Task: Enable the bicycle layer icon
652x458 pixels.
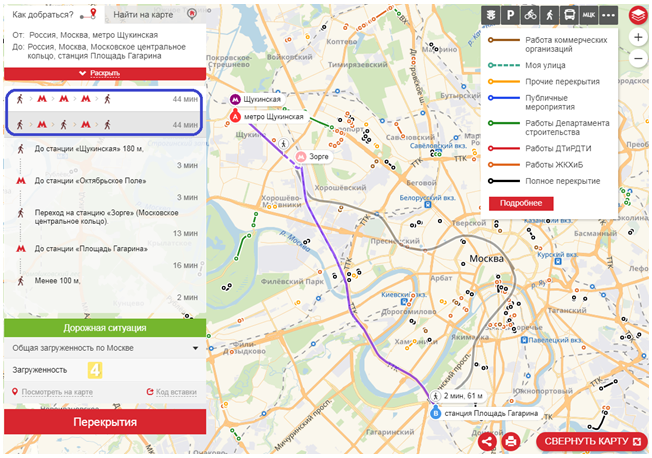Action: [x=530, y=15]
